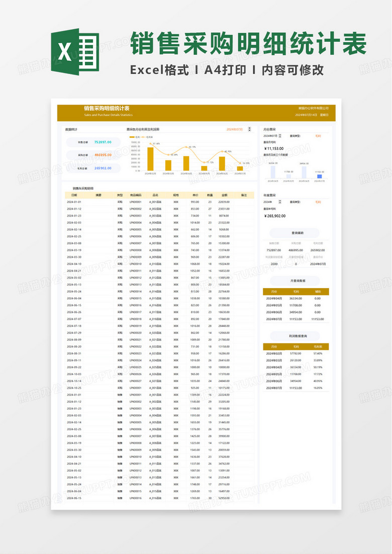The width and height of the screenshot is (392, 554).
Task: Click the 销售总额 summary card
Action: [93, 142]
